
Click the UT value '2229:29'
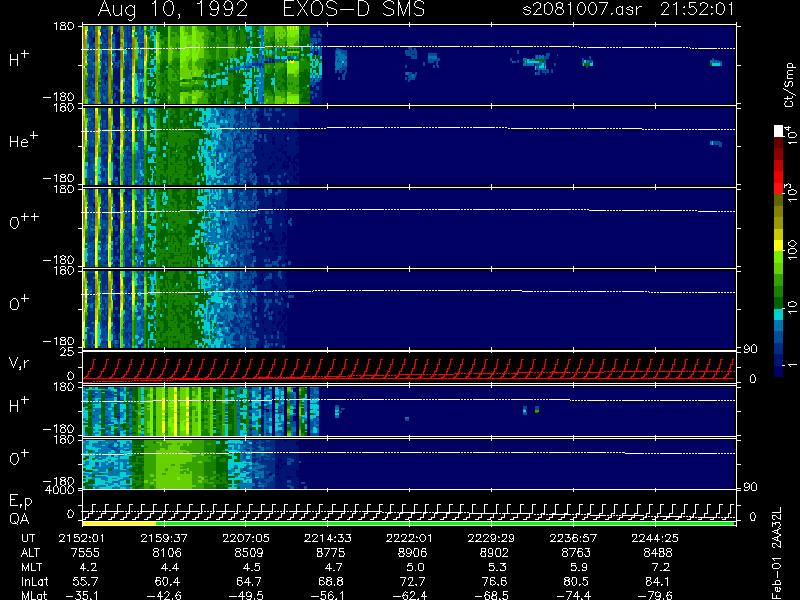tap(491, 538)
